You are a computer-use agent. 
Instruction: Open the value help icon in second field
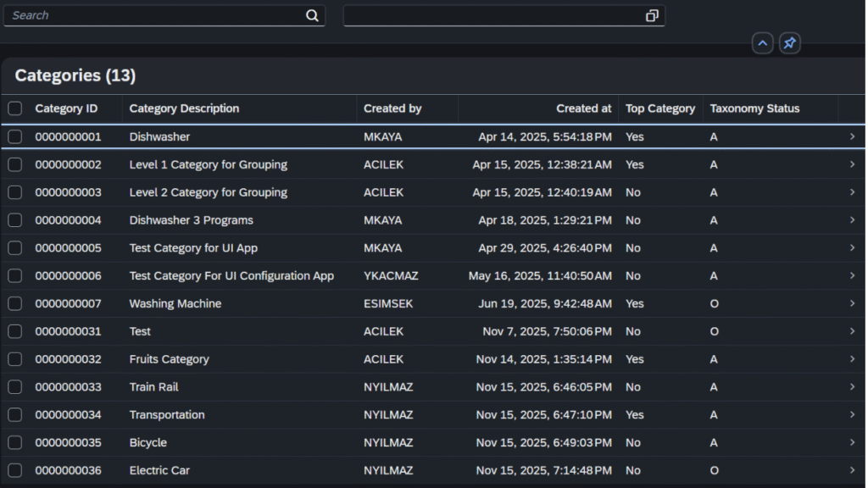pyautogui.click(x=651, y=15)
